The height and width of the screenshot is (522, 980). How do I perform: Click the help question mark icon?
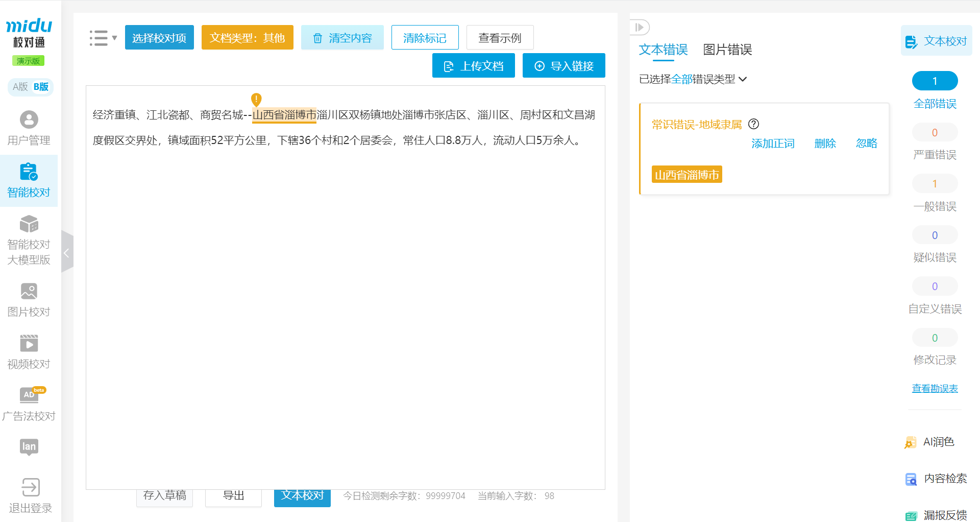click(753, 124)
